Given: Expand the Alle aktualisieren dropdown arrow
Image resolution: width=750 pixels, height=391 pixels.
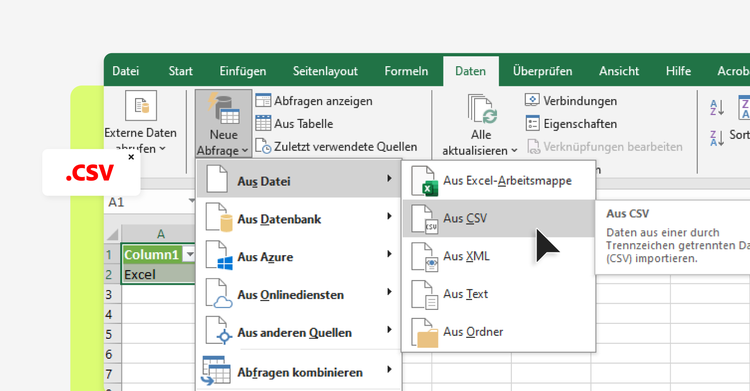Looking at the screenshot, I should [x=514, y=150].
